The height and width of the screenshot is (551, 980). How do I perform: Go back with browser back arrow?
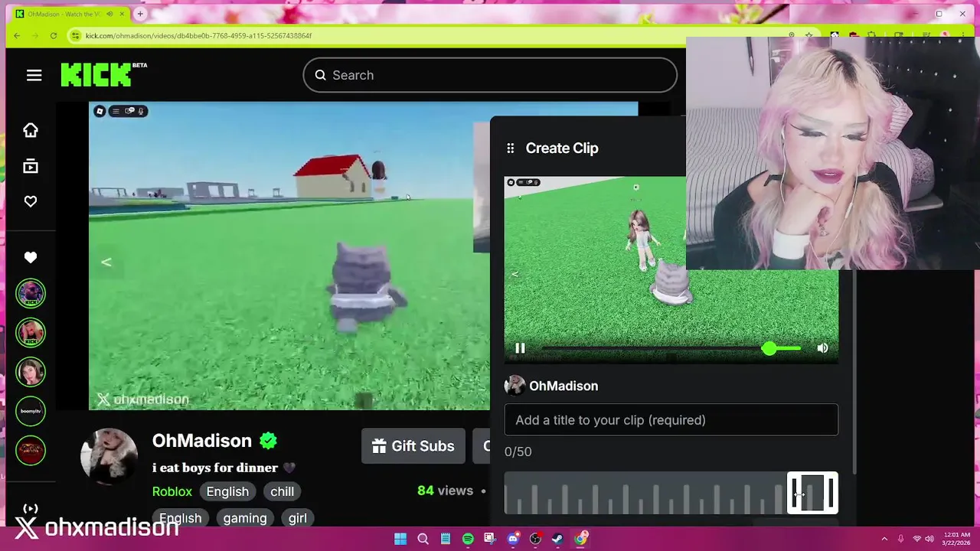16,35
